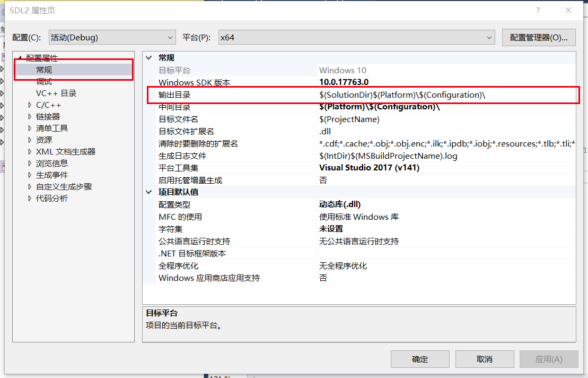The height and width of the screenshot is (378, 588).
Task: Open the 平台(P) x64 platform dropdown
Action: pyautogui.click(x=357, y=38)
